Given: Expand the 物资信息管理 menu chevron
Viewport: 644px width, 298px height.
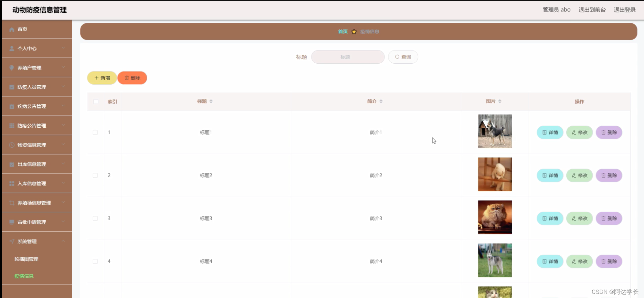Looking at the screenshot, I should click(63, 145).
